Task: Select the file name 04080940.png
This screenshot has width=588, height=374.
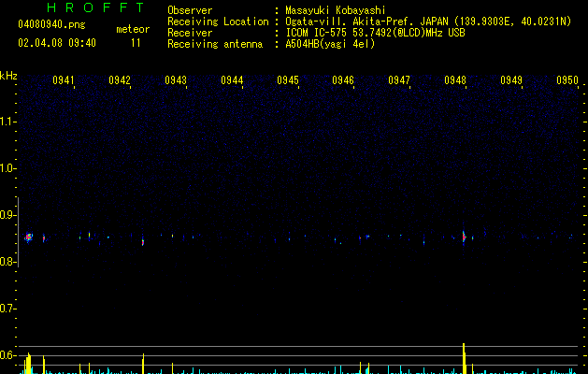Action: click(x=51, y=25)
